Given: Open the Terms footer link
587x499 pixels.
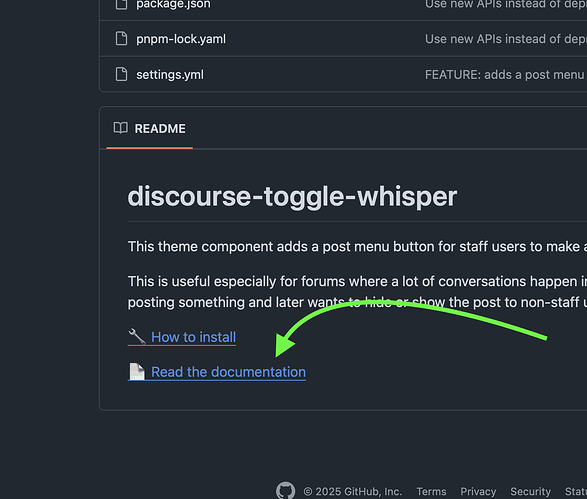Looking at the screenshot, I should click(x=431, y=491).
